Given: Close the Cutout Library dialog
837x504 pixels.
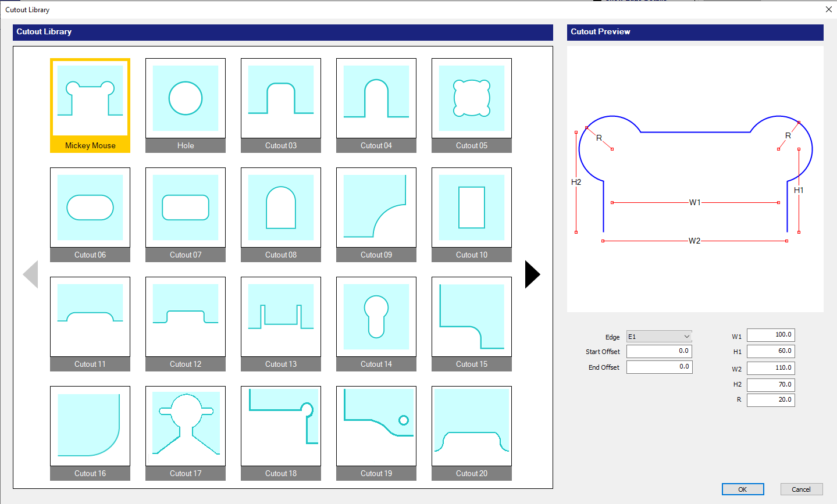Looking at the screenshot, I should coord(829,9).
